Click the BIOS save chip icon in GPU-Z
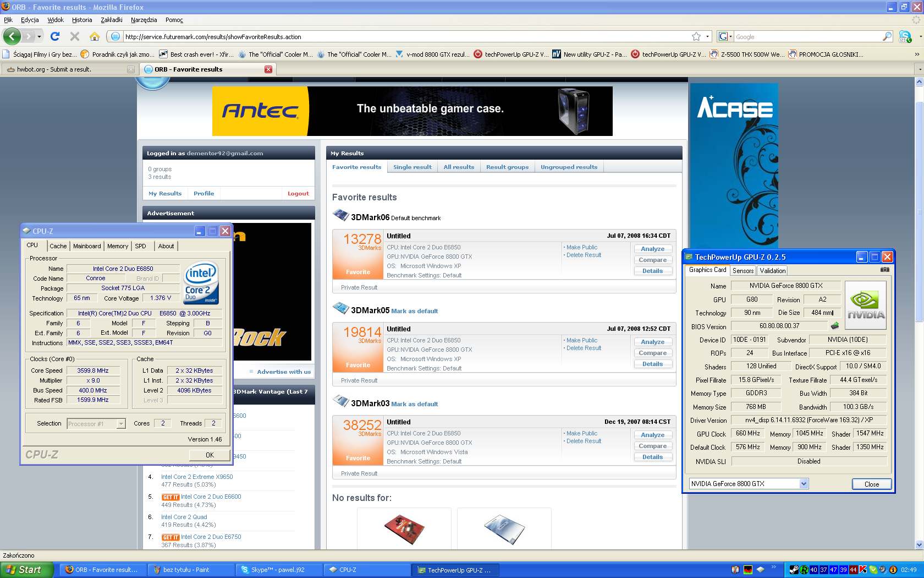 point(834,326)
